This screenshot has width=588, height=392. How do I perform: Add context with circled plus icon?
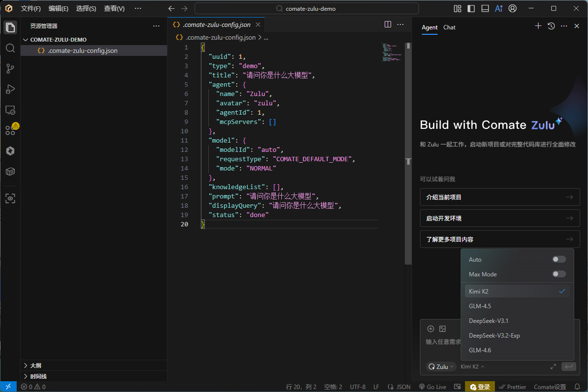coord(431,329)
